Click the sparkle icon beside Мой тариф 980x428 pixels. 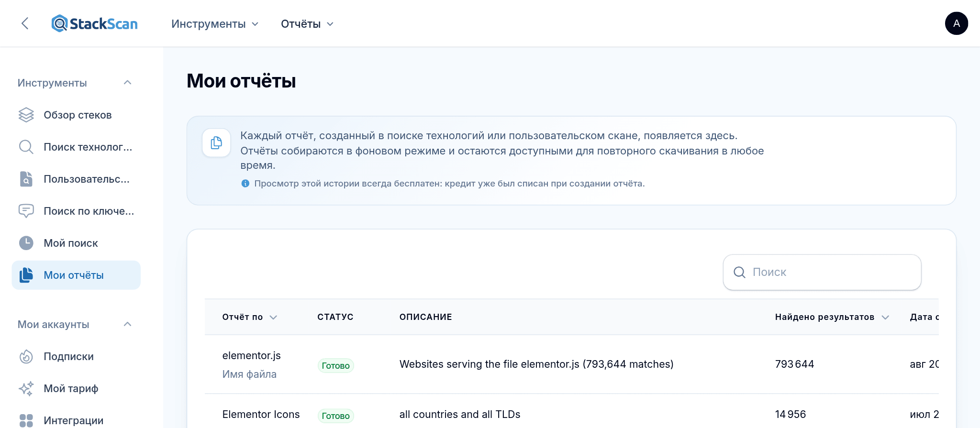point(26,388)
